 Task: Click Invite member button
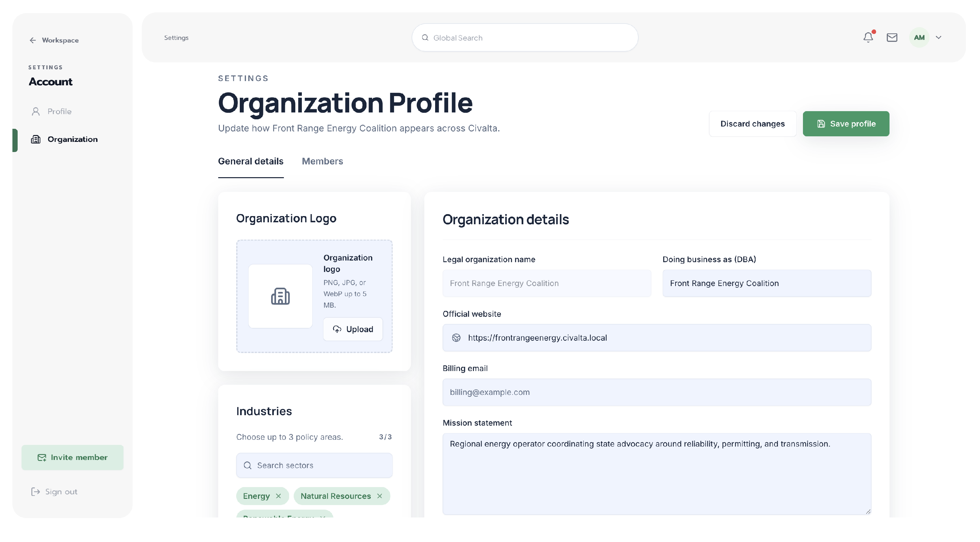pyautogui.click(x=72, y=457)
